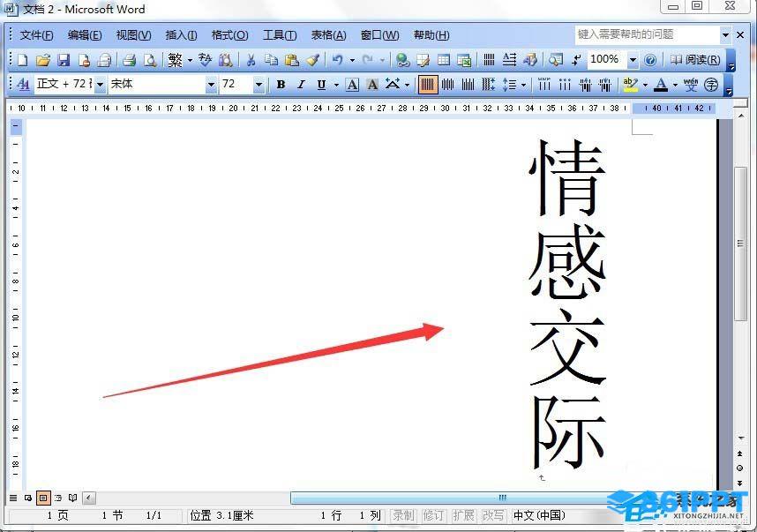Click the help question input field
This screenshot has width=757, height=532.
pos(646,34)
